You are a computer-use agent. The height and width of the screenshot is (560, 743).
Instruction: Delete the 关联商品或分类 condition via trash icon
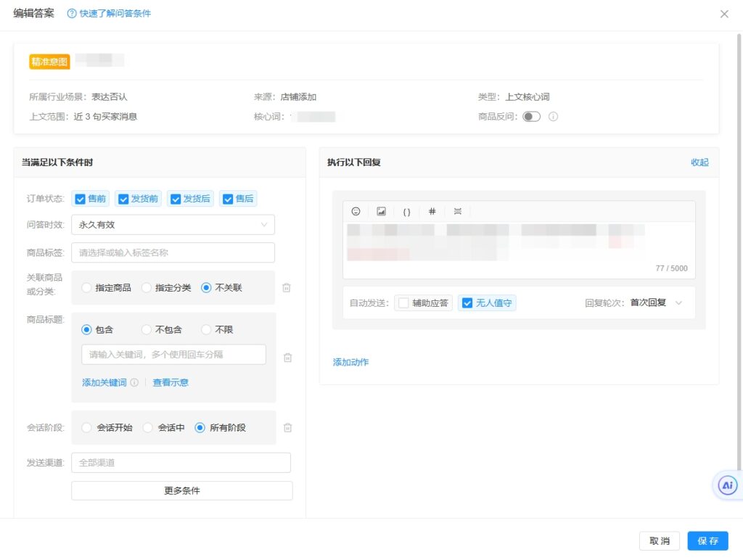click(287, 287)
